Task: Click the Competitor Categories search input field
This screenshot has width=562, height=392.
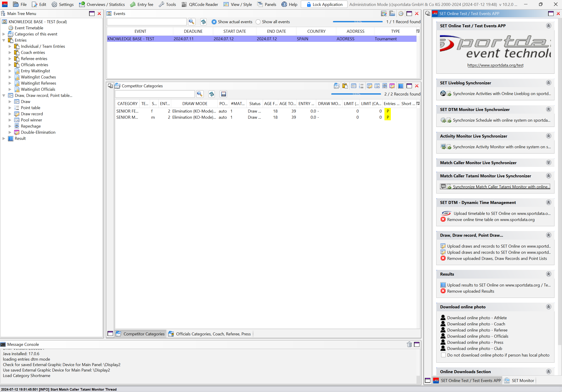Action: click(155, 94)
